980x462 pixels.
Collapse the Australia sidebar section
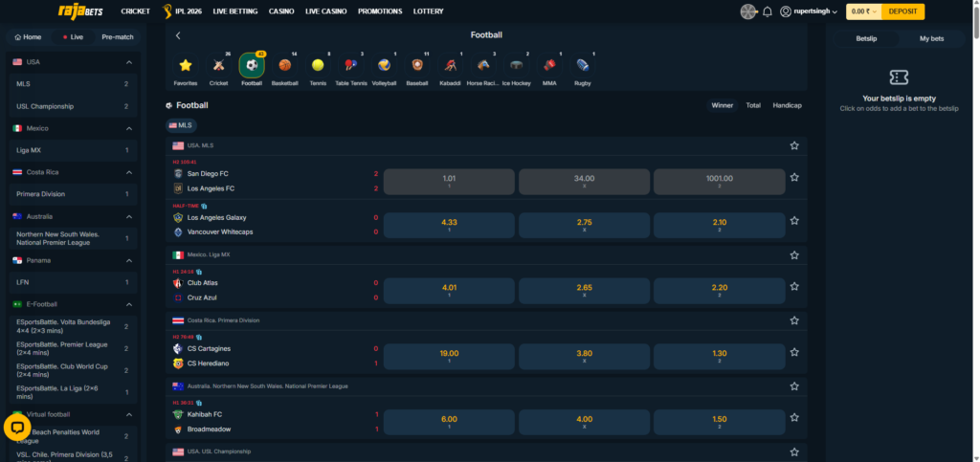click(x=129, y=216)
